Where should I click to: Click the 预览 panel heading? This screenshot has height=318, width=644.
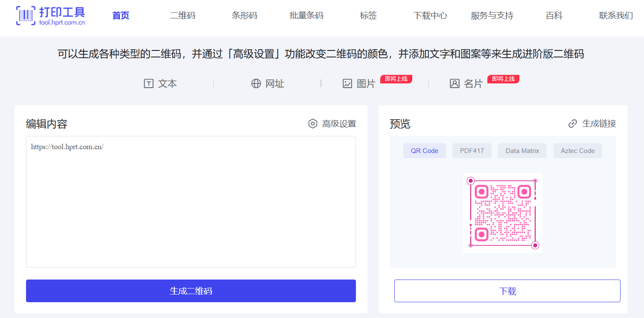click(x=400, y=124)
